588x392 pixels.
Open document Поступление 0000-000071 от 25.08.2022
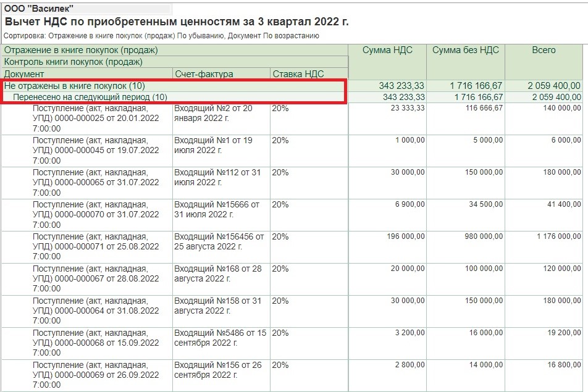[96, 246]
